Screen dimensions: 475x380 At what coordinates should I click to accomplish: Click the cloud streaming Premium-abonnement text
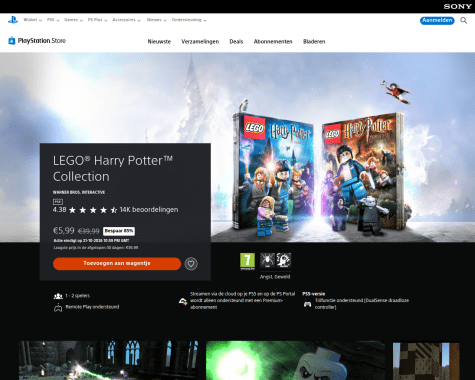(x=242, y=301)
